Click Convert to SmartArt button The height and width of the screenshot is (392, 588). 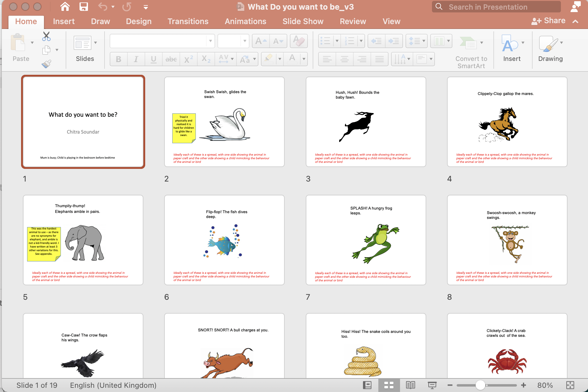pos(471,51)
